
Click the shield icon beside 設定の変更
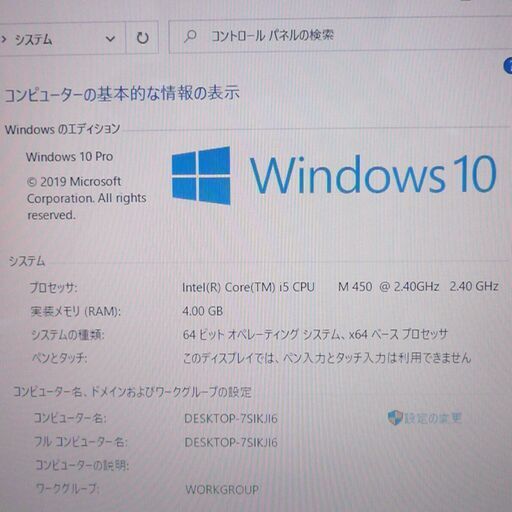[x=395, y=417]
